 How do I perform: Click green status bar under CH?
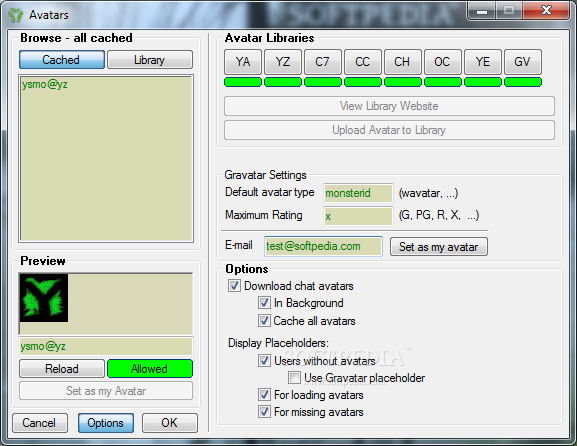403,82
